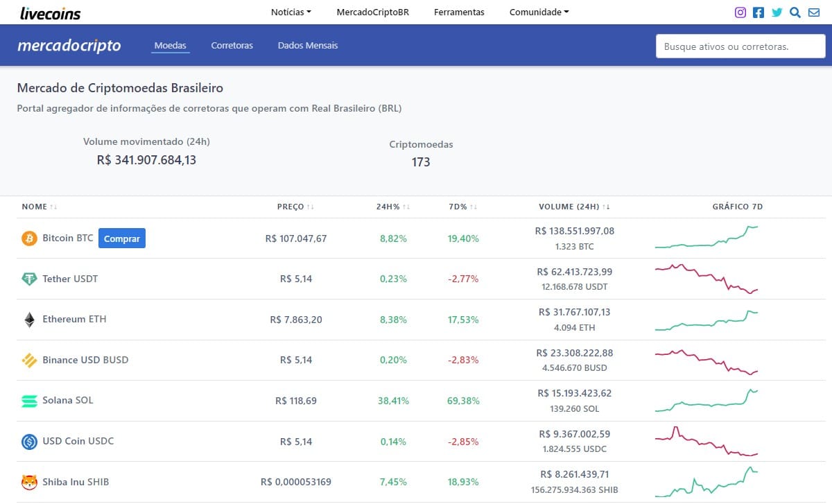Open the Tether USDT coin link
Viewport: 832px width, 504px height.
tap(70, 279)
